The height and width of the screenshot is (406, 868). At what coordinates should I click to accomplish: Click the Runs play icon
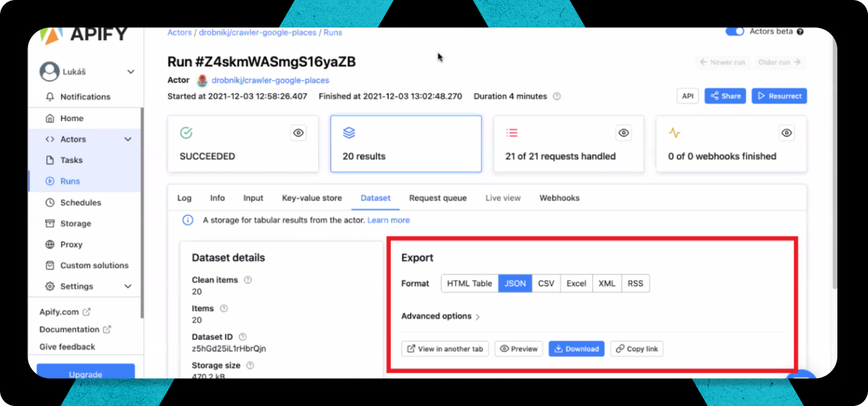click(50, 181)
